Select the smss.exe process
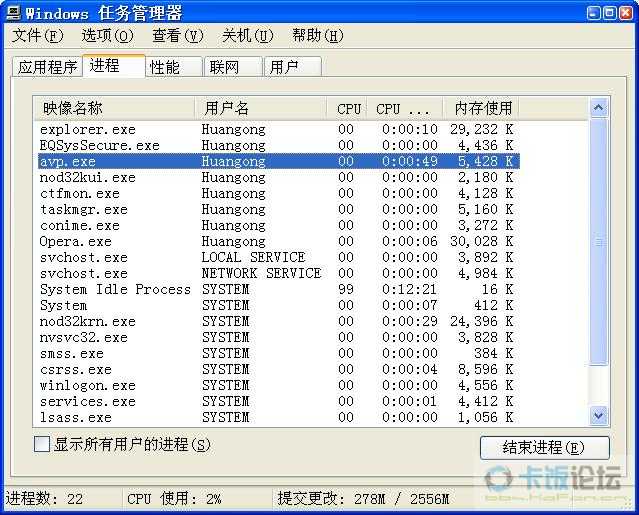 [278, 354]
